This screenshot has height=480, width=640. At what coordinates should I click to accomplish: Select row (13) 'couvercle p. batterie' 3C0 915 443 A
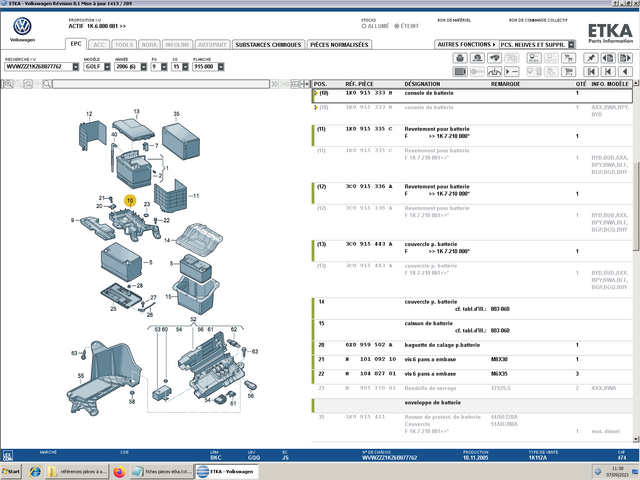(472, 251)
